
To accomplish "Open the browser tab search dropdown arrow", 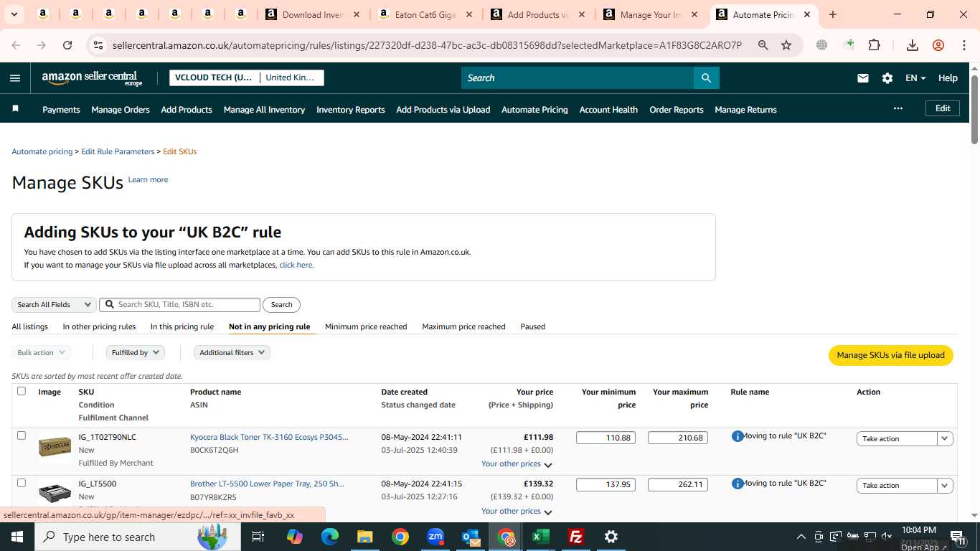I will coord(14,14).
